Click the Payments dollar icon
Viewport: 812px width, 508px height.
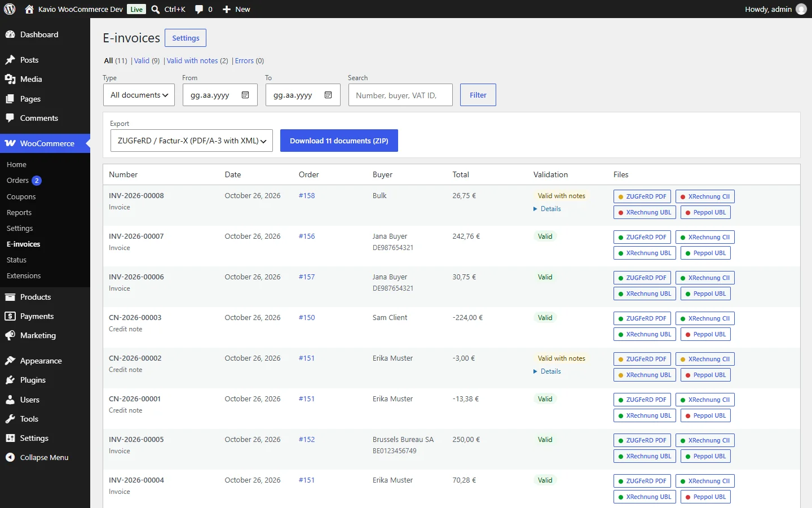[10, 316]
